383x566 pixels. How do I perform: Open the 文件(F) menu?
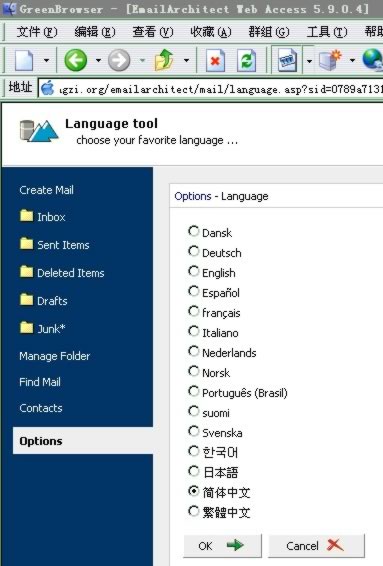(x=36, y=32)
